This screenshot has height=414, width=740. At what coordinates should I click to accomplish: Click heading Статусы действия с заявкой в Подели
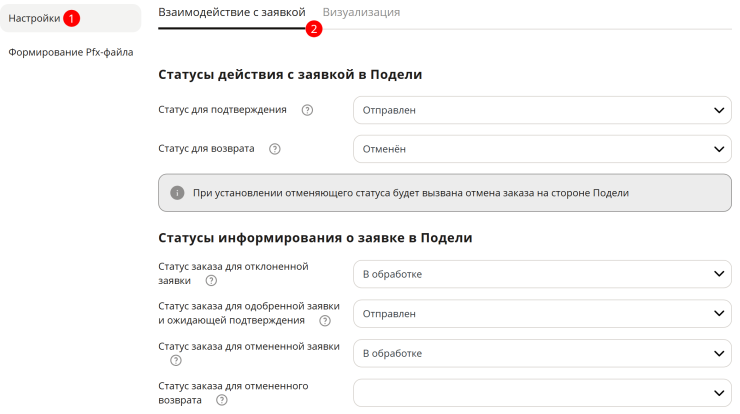(290, 75)
